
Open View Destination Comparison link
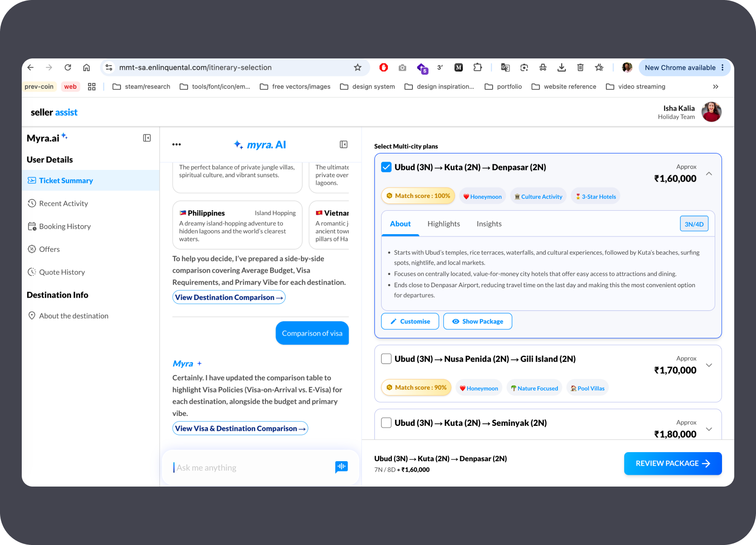pos(229,297)
